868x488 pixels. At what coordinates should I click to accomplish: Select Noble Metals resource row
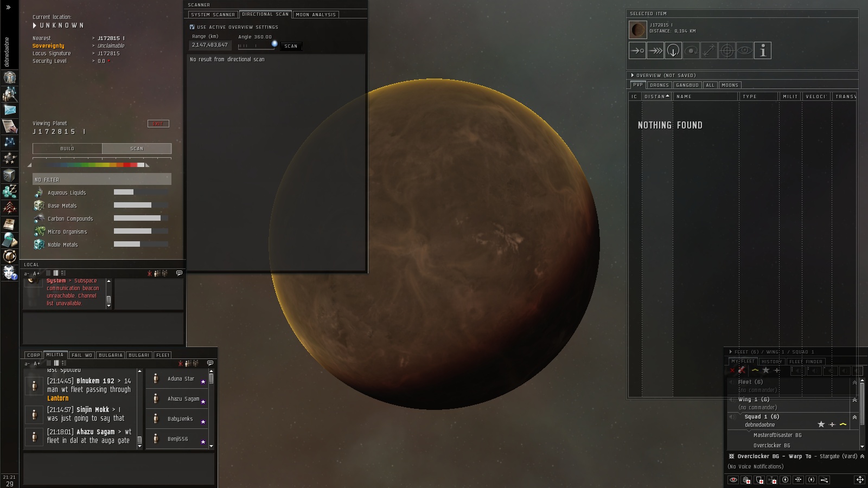102,245
